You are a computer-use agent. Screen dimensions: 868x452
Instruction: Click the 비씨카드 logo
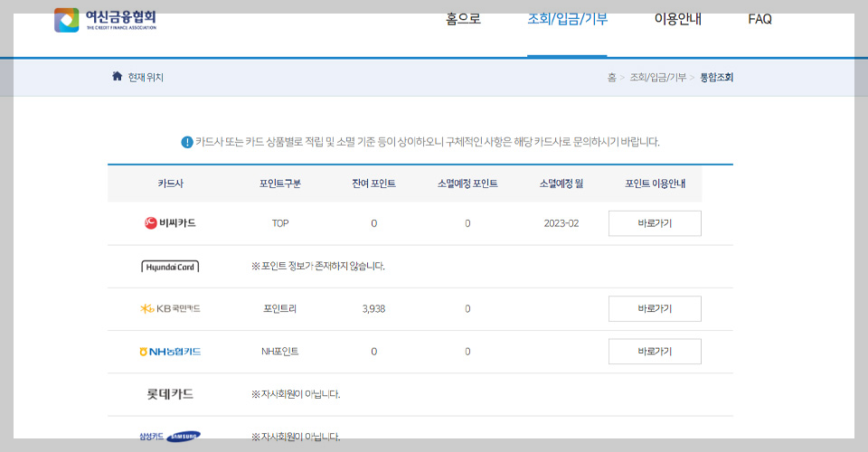pos(170,223)
